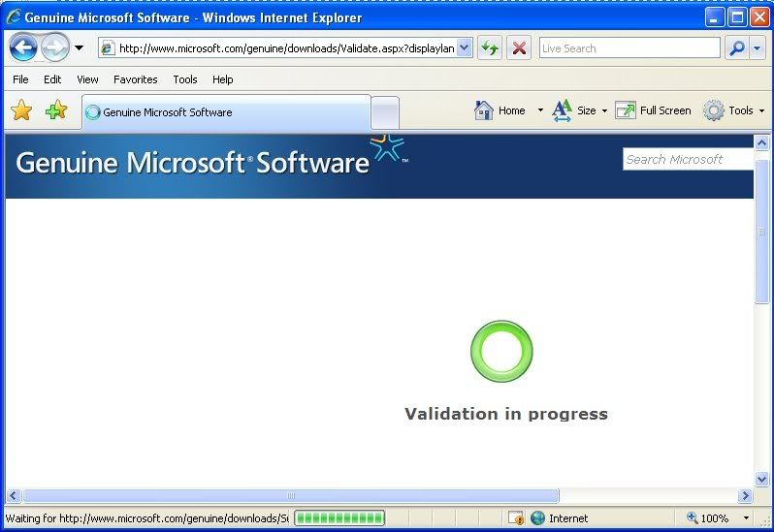This screenshot has height=532, width=774.
Task: Open a new blank tab
Action: pyautogui.click(x=385, y=113)
